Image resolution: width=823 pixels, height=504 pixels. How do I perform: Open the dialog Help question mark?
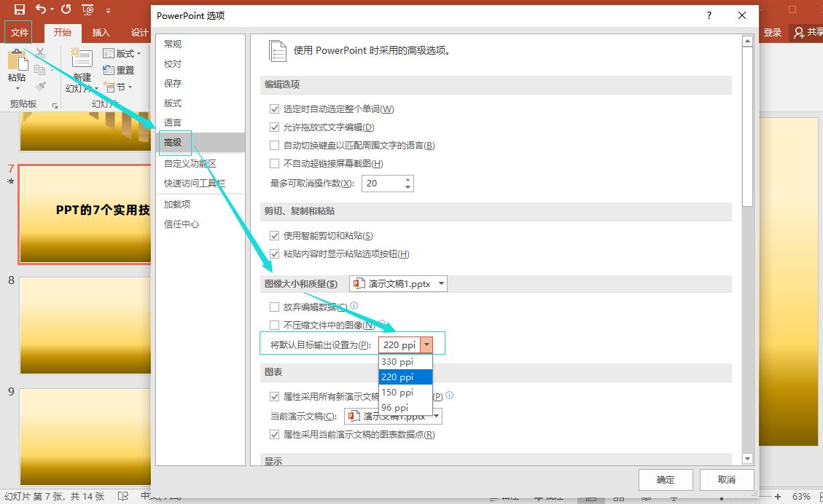tap(709, 15)
